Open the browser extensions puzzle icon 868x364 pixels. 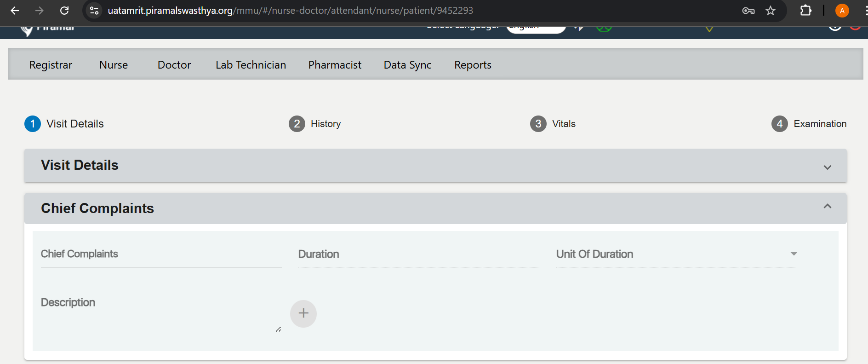pos(805,11)
